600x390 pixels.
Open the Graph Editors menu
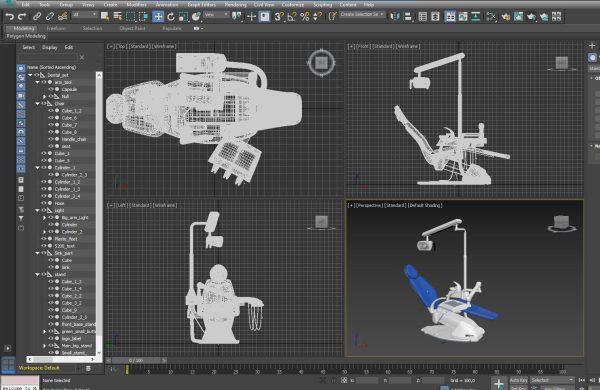click(202, 5)
